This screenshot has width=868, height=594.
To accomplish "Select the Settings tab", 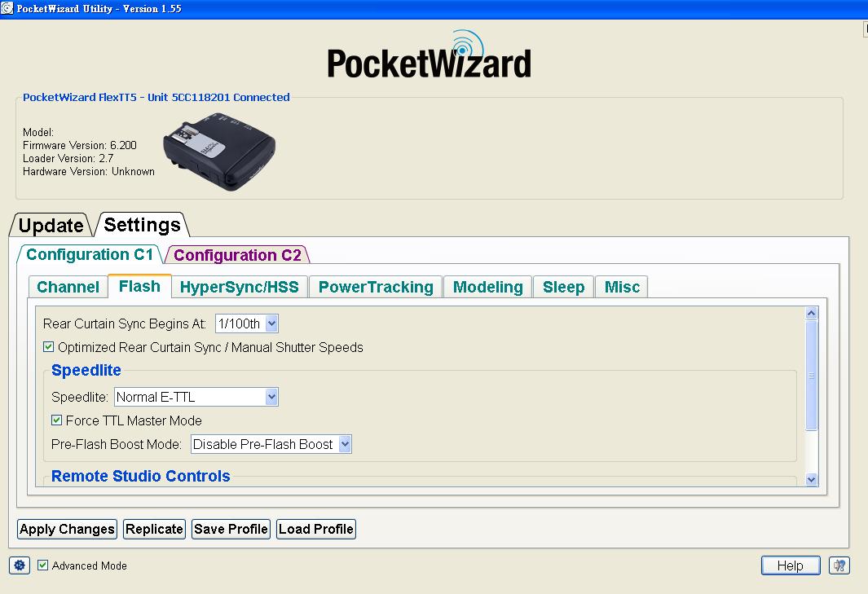I will click(143, 224).
